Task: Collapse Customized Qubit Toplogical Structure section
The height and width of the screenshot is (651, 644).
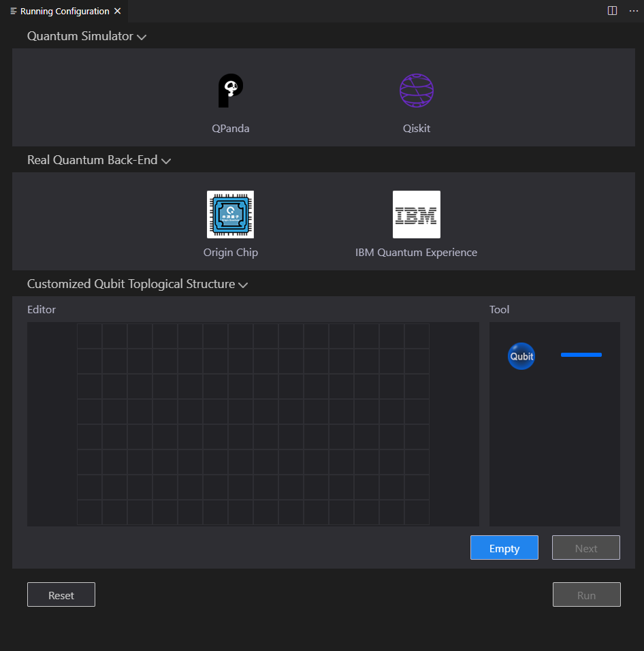Action: 243,285
